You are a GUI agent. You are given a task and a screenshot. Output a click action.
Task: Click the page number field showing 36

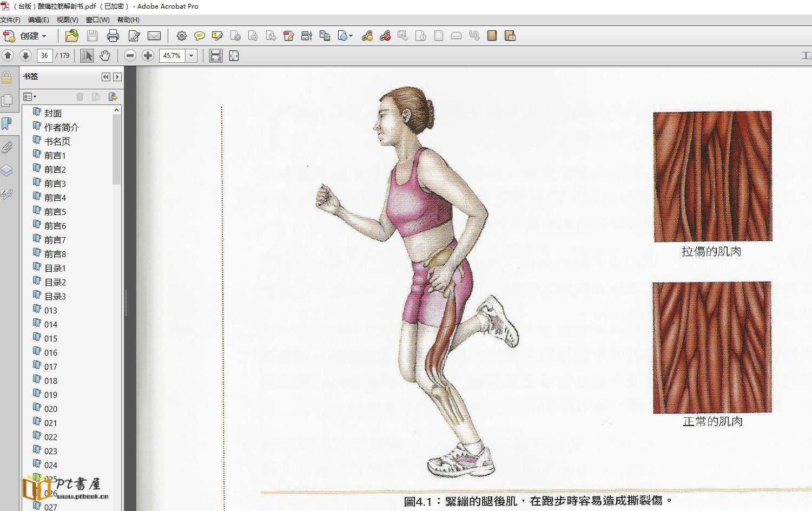pyautogui.click(x=44, y=56)
